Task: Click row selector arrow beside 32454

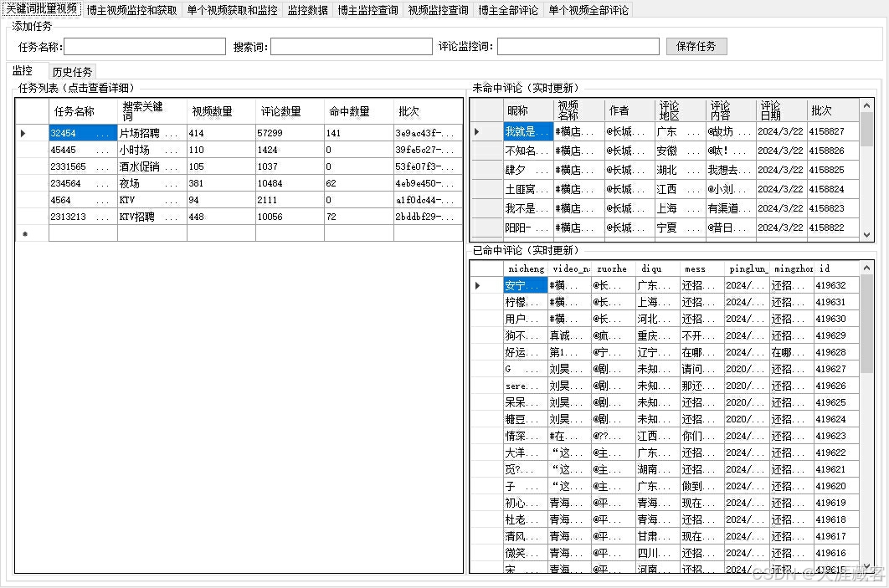Action: pyautogui.click(x=33, y=133)
